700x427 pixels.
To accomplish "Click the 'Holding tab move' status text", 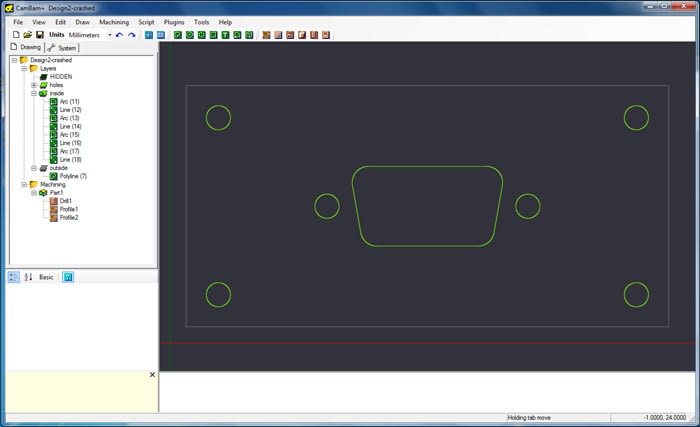I will (529, 418).
